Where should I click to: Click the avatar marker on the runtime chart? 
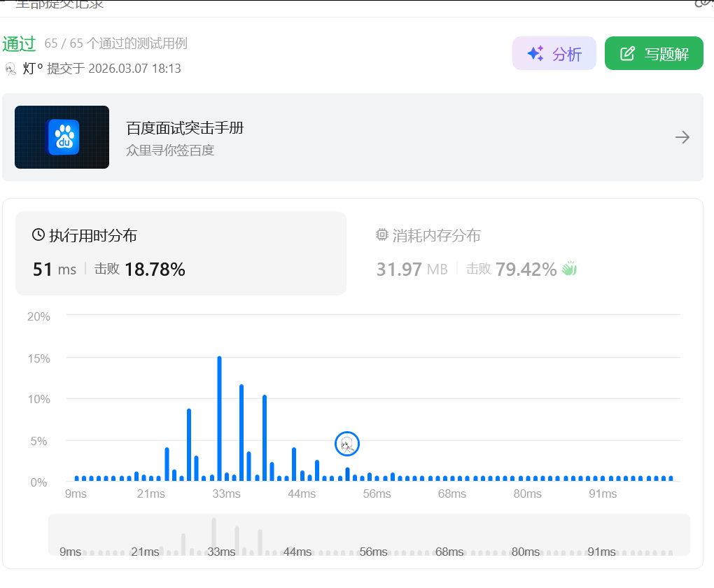(x=347, y=444)
